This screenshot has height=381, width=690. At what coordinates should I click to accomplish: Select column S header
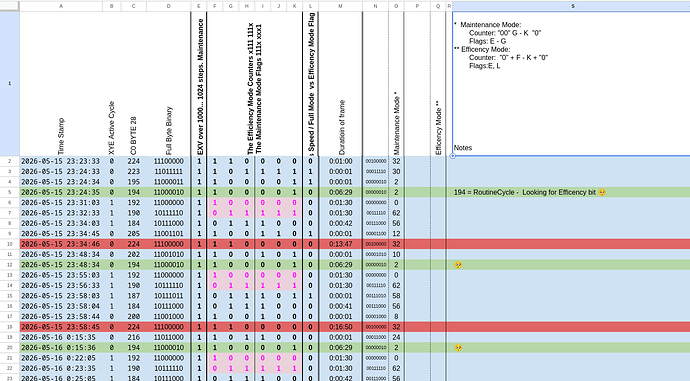[571, 6]
